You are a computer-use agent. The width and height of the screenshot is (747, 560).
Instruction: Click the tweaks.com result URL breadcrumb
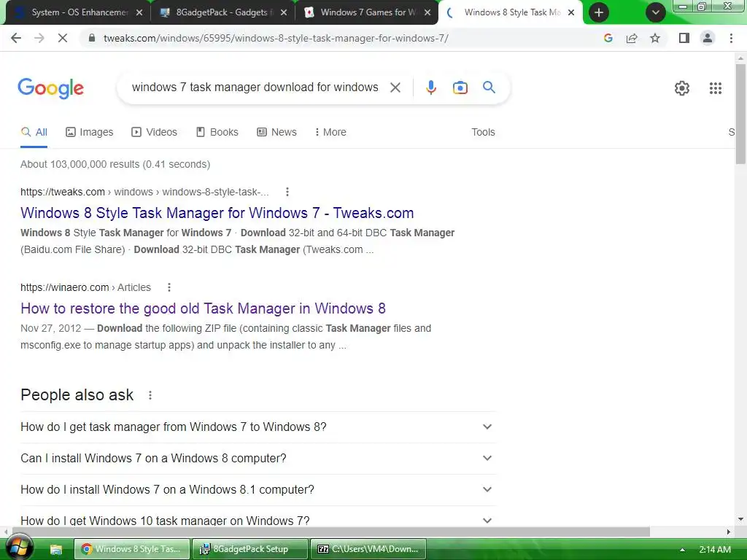coord(144,192)
